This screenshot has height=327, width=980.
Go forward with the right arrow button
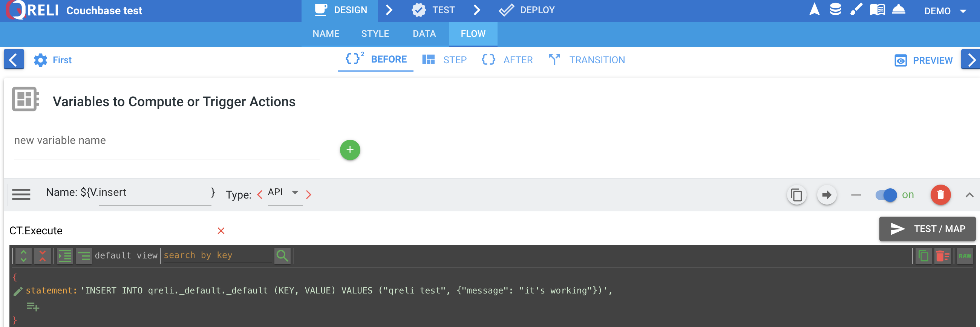[x=971, y=59]
